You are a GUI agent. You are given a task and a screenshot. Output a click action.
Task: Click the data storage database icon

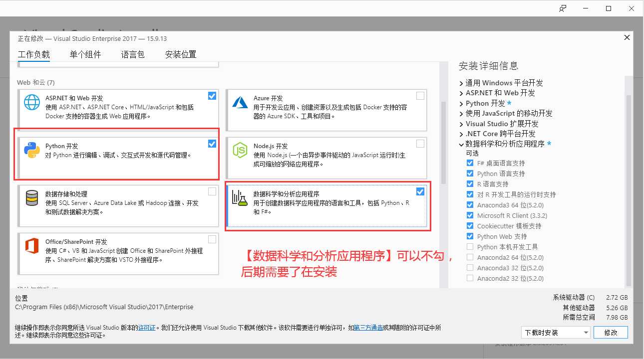(32, 198)
